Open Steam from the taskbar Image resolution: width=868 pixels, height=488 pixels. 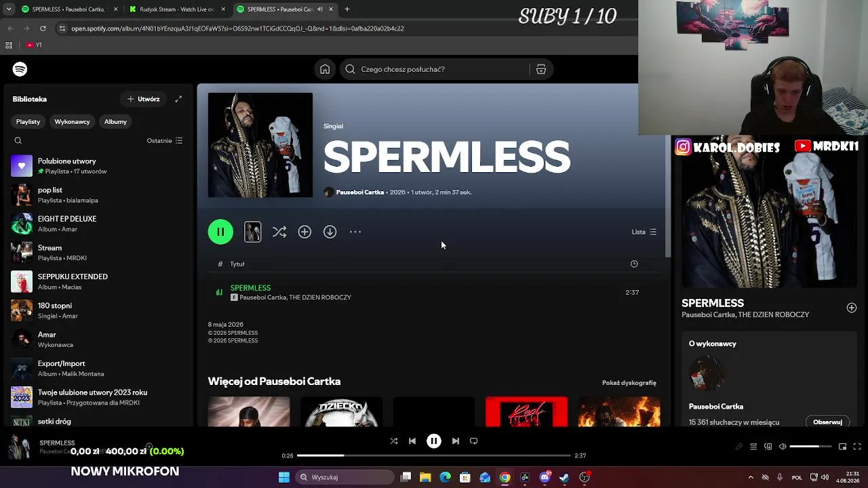pos(564,477)
